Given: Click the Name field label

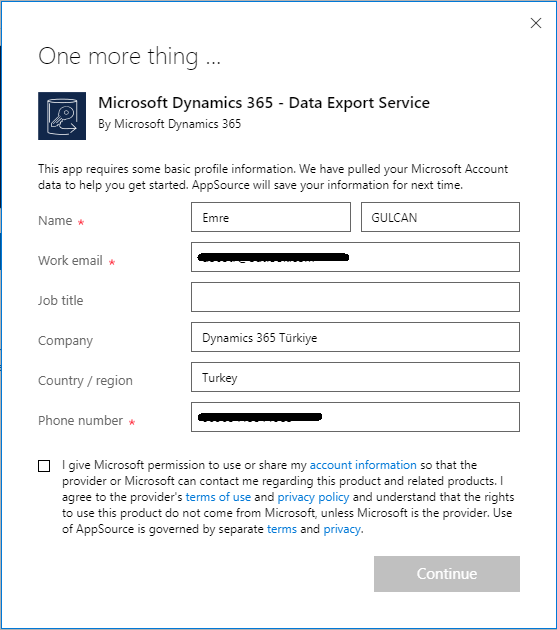Looking at the screenshot, I should coord(55,221).
